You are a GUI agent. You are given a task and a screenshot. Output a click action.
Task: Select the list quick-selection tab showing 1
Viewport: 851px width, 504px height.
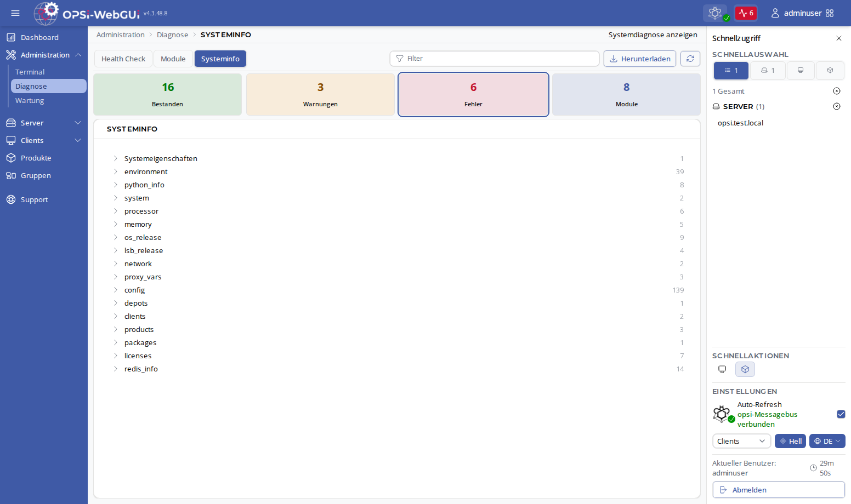pyautogui.click(x=731, y=71)
